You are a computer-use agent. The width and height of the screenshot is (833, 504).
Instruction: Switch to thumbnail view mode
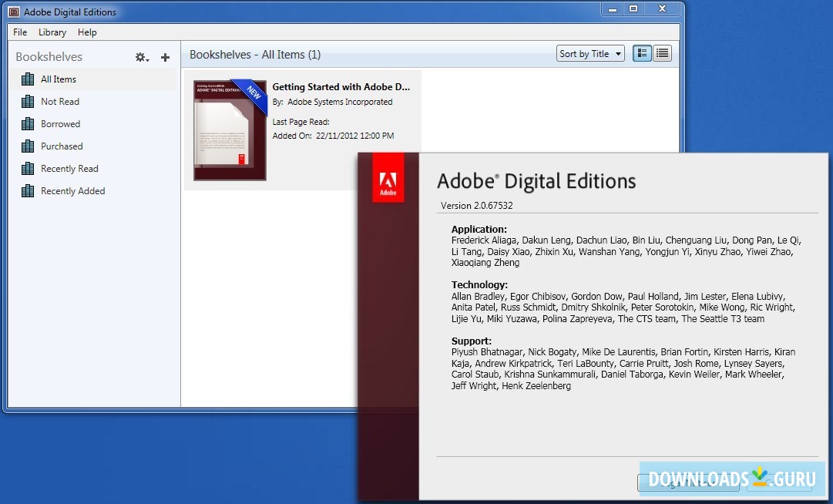click(643, 53)
